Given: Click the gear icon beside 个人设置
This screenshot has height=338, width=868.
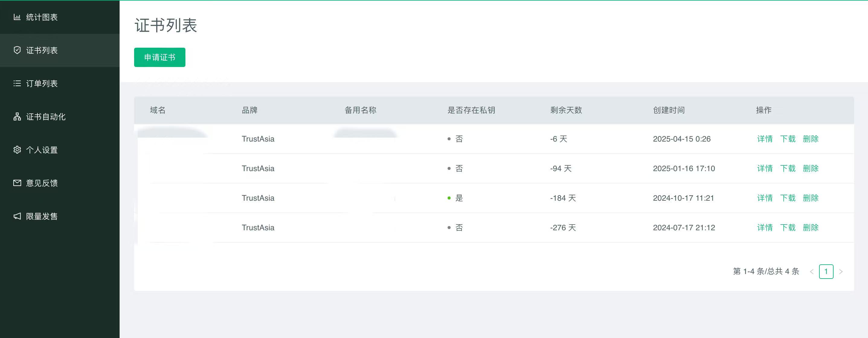Looking at the screenshot, I should click(x=17, y=150).
